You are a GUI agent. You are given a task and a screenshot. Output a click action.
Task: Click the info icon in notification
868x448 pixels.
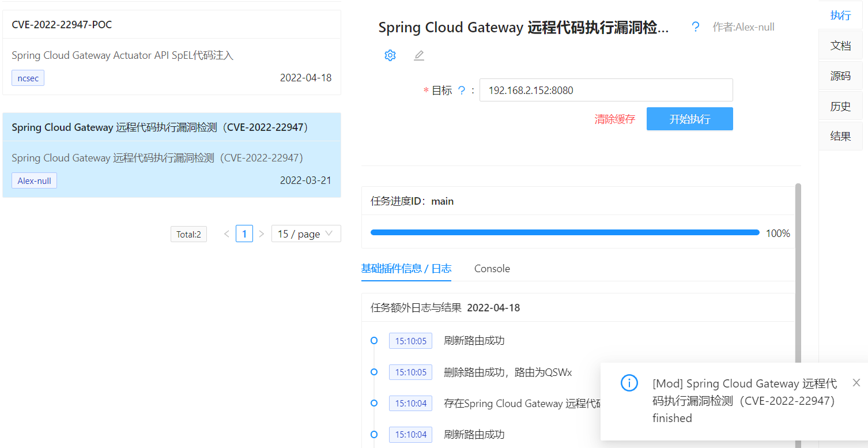coord(629,383)
